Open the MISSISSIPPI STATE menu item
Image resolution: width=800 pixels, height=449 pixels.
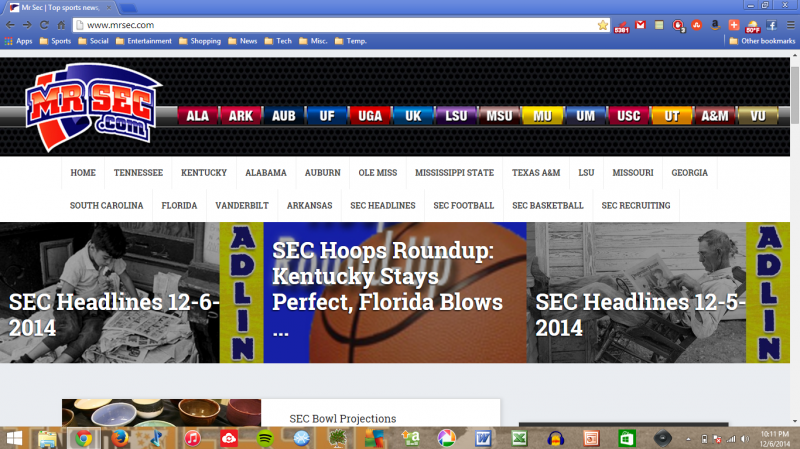coord(455,173)
